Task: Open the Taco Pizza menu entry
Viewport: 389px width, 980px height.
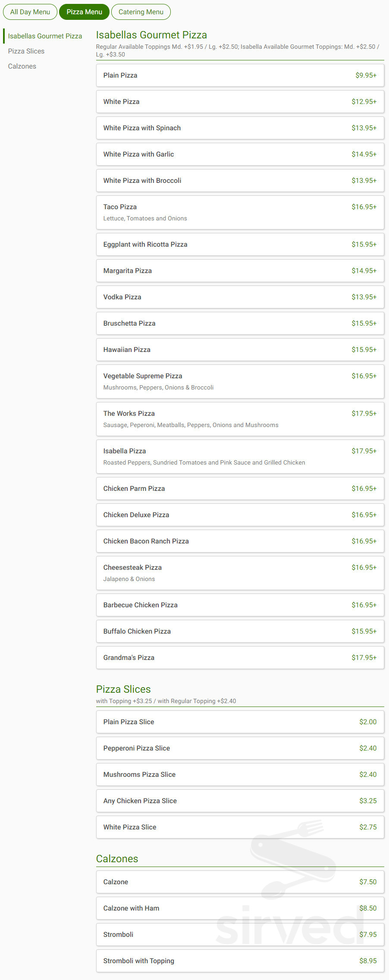Action: coord(240,211)
